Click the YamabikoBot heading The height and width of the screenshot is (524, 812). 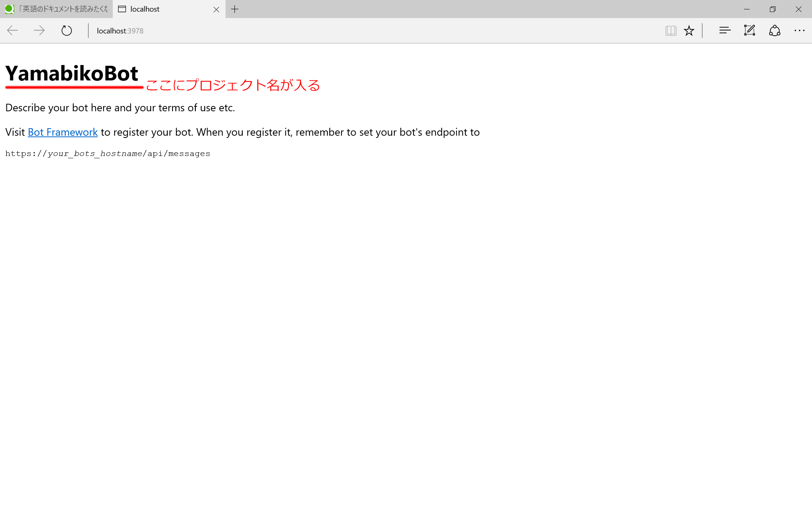(72, 73)
